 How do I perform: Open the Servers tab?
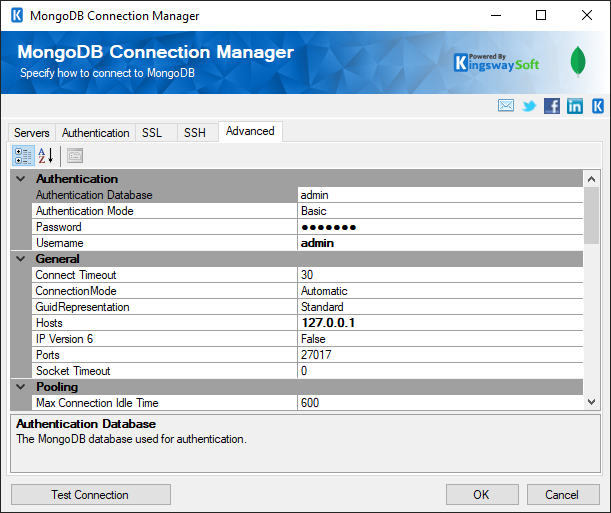click(x=32, y=133)
